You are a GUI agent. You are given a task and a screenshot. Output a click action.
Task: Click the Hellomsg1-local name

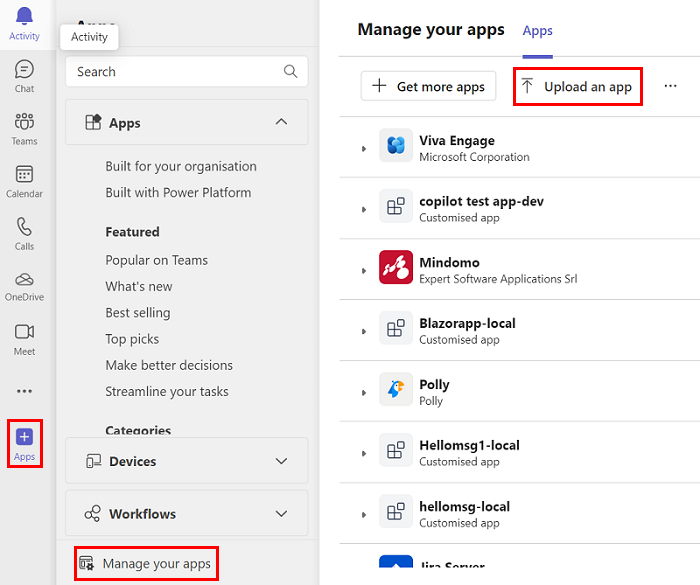(469, 445)
